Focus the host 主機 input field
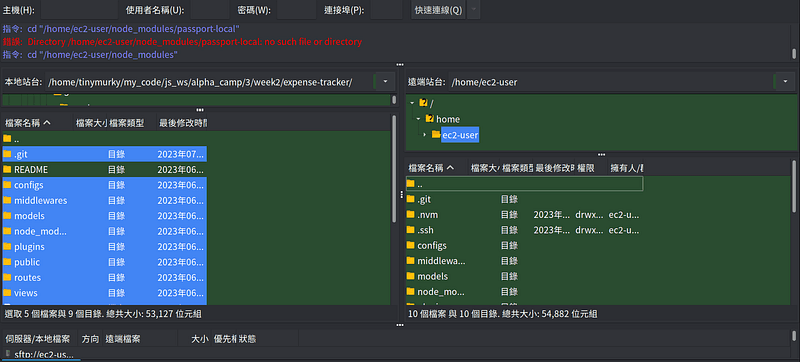The height and width of the screenshot is (362, 800). tap(79, 10)
